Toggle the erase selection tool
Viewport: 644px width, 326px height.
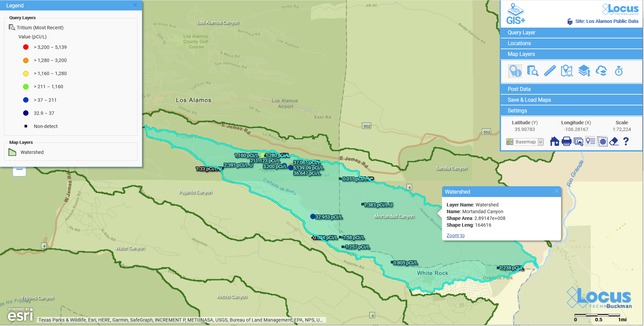614,141
